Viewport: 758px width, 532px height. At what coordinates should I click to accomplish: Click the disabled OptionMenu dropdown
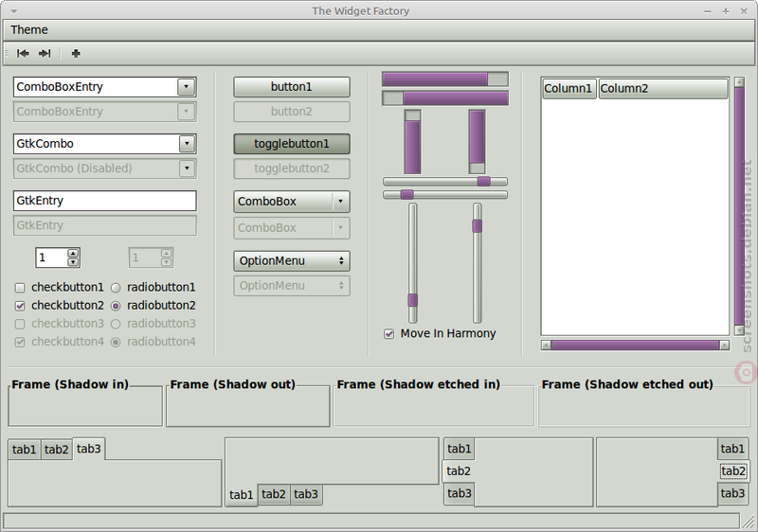point(292,286)
